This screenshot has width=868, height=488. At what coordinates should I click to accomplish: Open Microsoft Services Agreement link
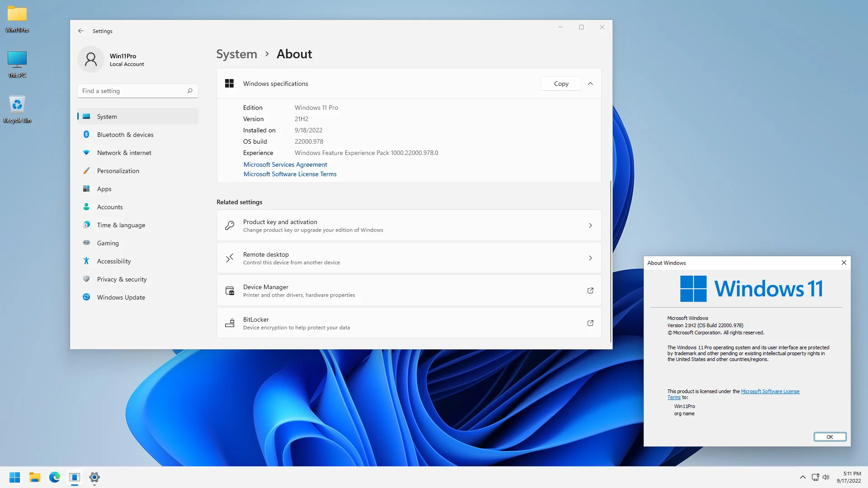(285, 164)
